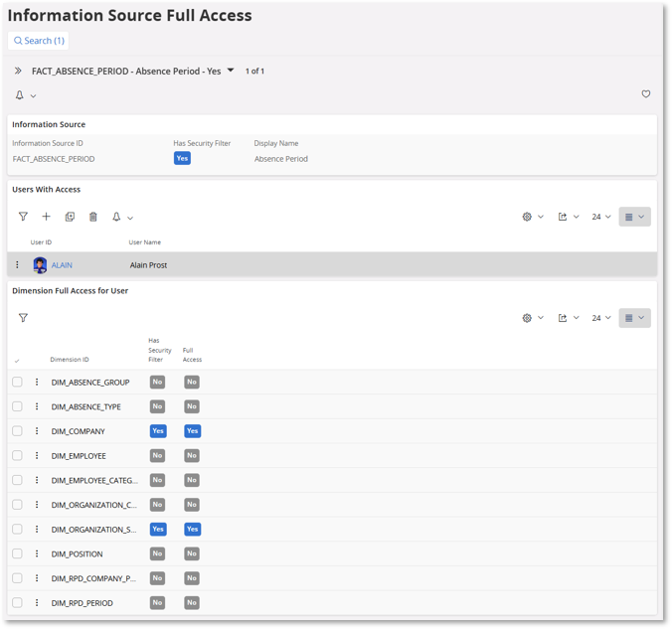Screen dimensions: 672x629
Task: Sort by Dimension ID column header
Action: (x=70, y=360)
